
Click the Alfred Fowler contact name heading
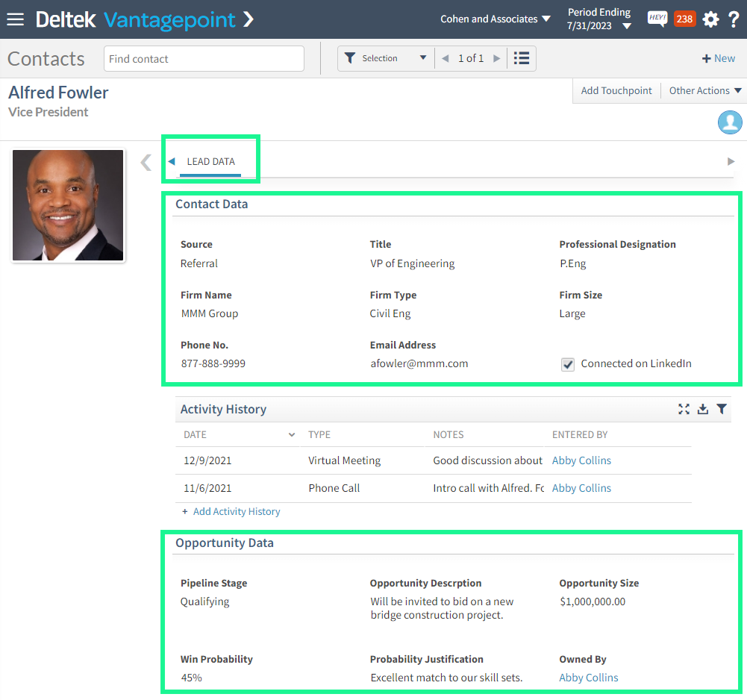(x=58, y=93)
